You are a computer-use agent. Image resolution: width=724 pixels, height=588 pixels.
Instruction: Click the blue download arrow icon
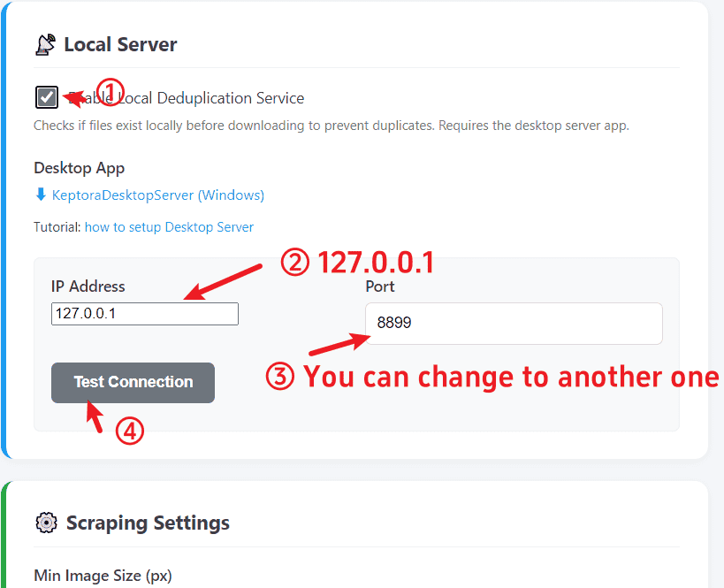(41, 195)
